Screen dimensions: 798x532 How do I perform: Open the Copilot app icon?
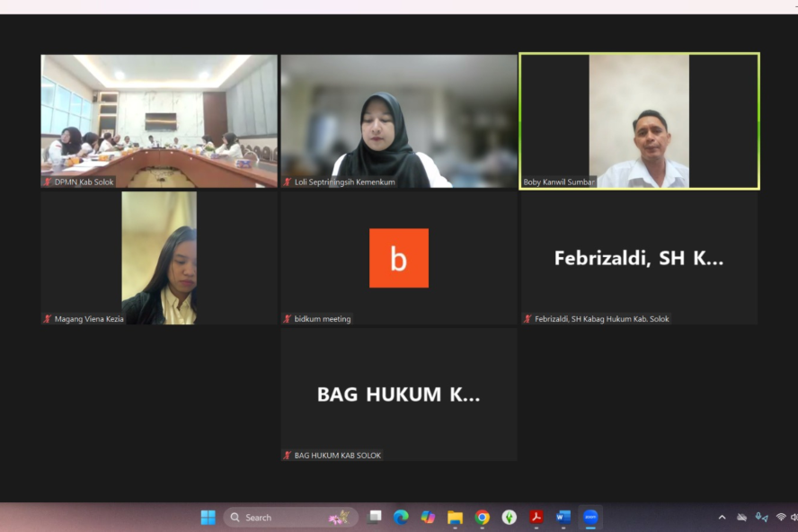428,518
